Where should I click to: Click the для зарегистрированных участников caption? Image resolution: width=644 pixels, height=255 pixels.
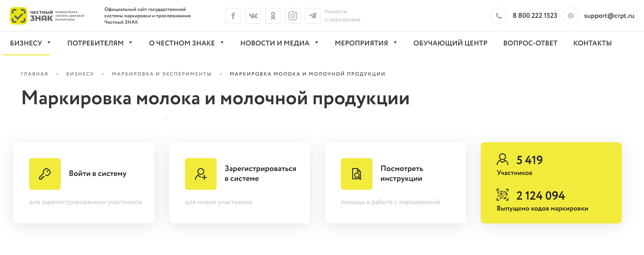[86, 202]
